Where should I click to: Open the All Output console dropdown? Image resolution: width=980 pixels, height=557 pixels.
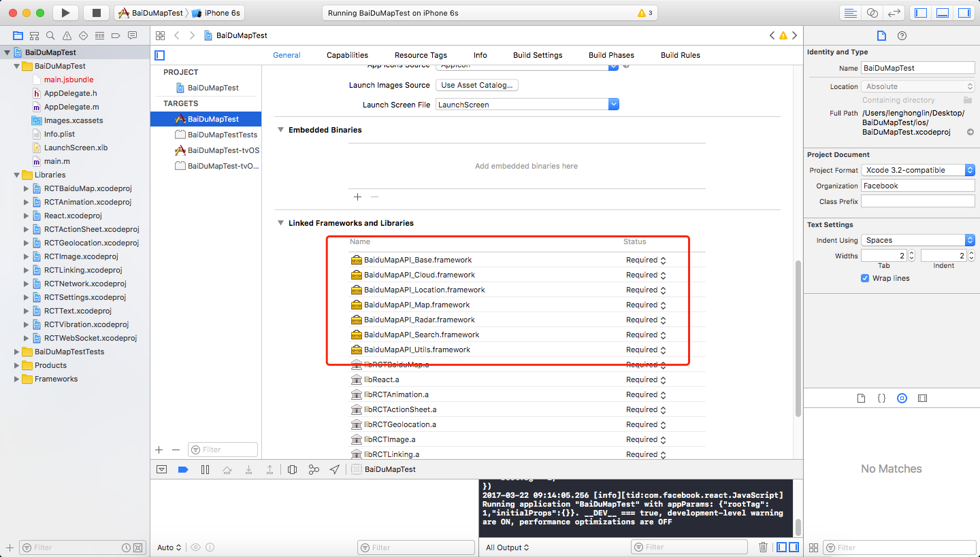507,547
